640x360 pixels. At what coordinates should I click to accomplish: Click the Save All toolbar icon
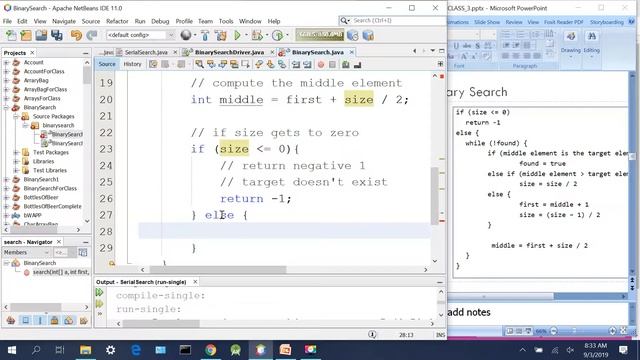[57, 36]
